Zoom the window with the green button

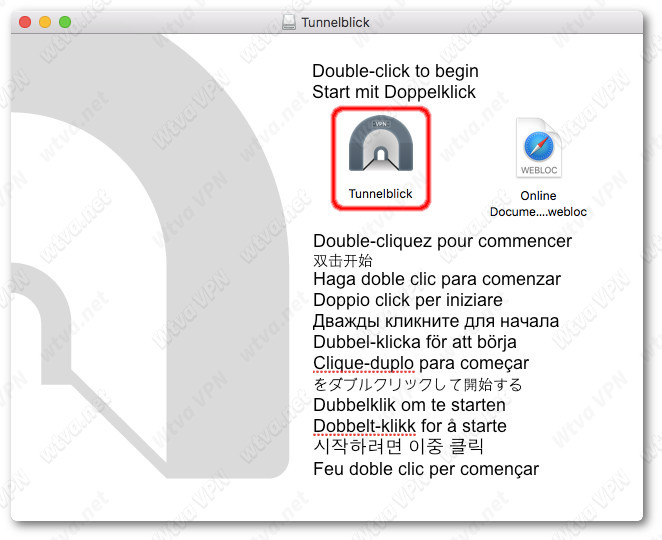click(x=65, y=22)
